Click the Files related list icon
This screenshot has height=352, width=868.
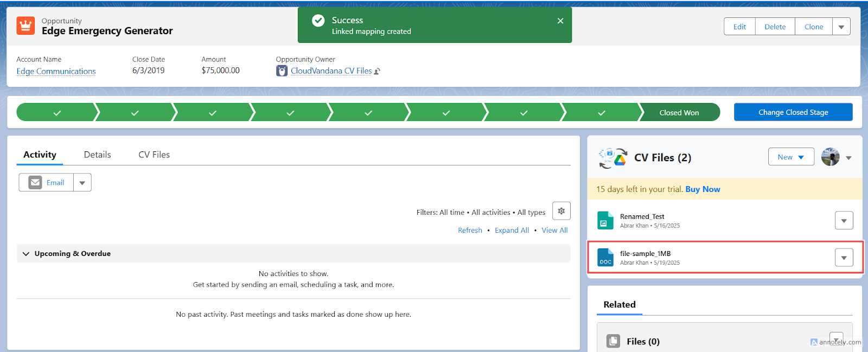613,341
